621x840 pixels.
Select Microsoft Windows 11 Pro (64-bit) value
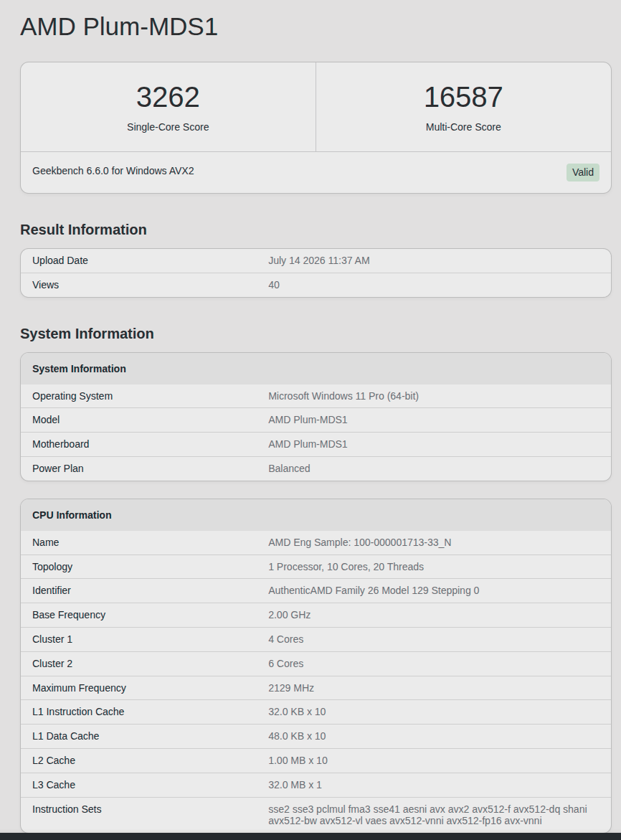(343, 396)
